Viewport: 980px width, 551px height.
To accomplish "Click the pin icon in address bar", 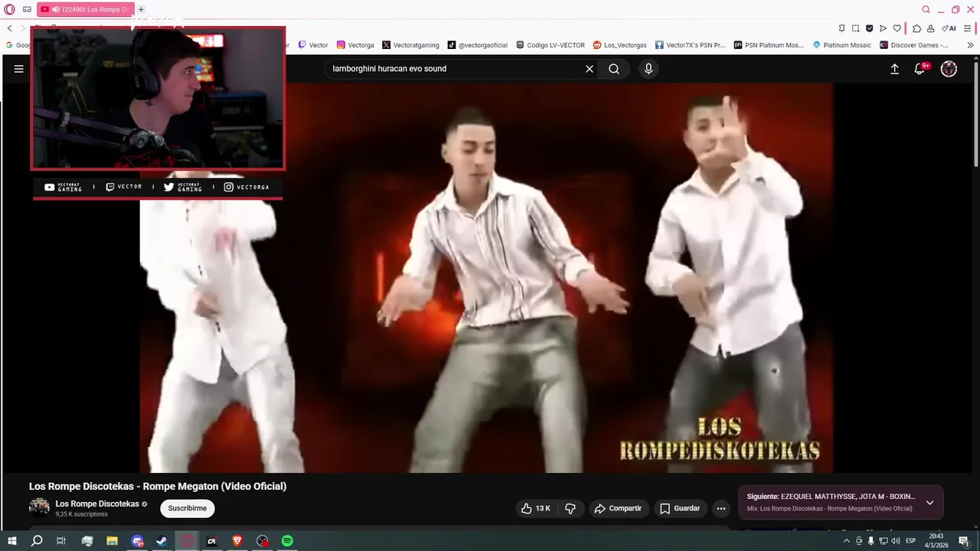I will click(841, 28).
